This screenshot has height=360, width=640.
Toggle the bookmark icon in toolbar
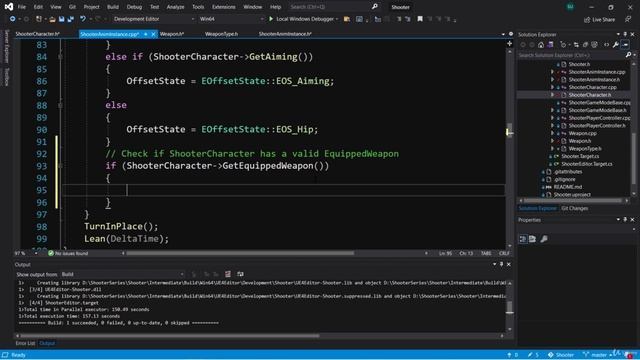[x=420, y=19]
